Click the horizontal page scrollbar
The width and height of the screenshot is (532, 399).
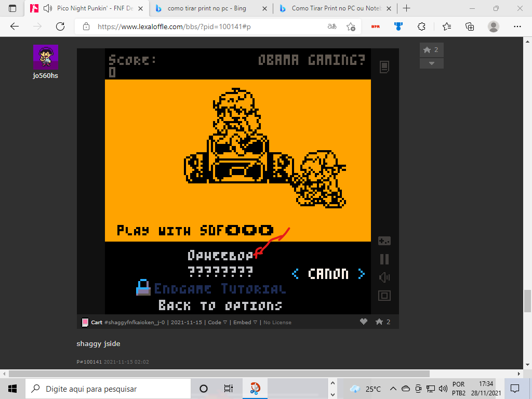(x=219, y=374)
